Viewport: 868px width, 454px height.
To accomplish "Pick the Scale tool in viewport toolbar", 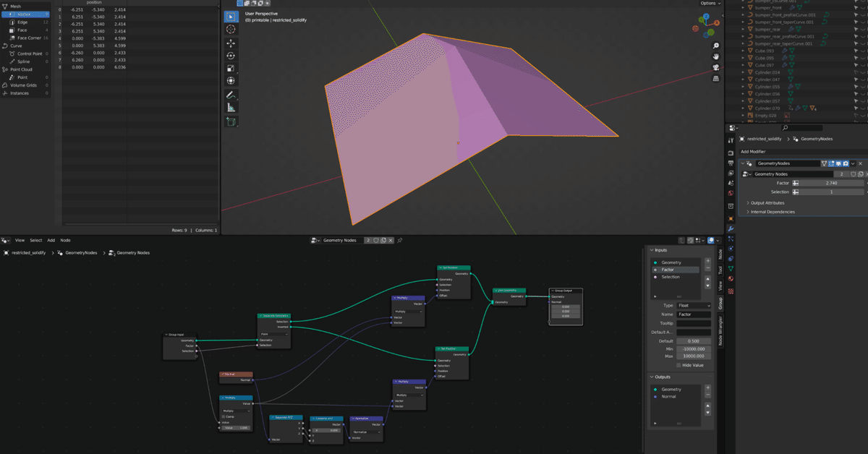I will 231,68.
